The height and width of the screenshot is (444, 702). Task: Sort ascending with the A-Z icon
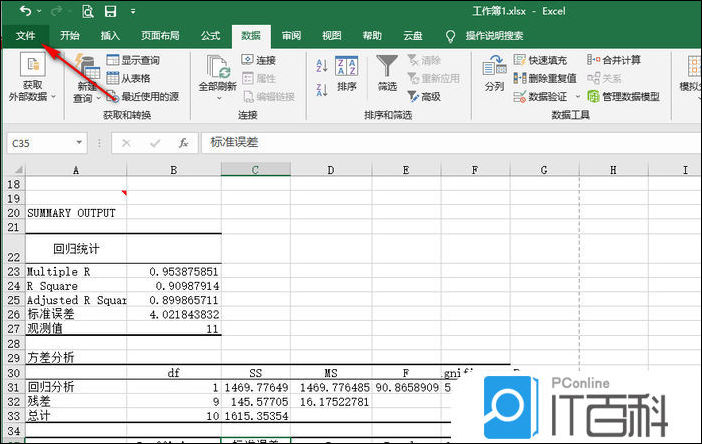(x=322, y=66)
